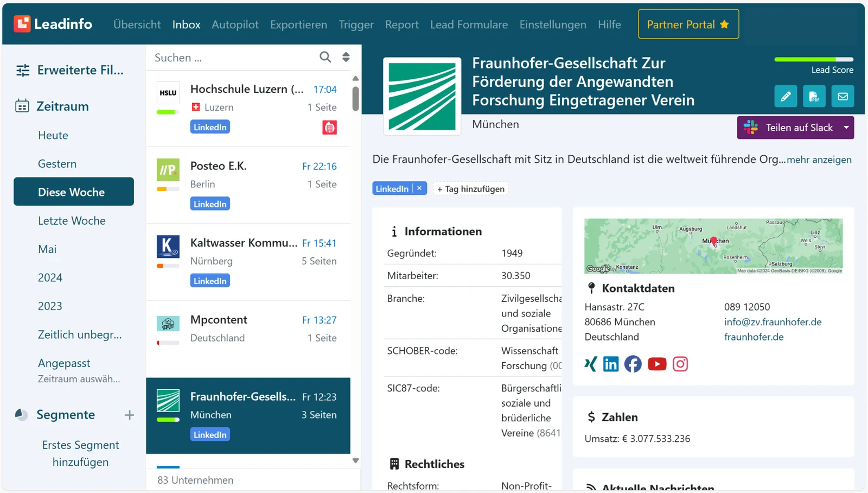This screenshot has height=493, width=868.
Task: Switch to the Autopilot menu
Action: (235, 24)
